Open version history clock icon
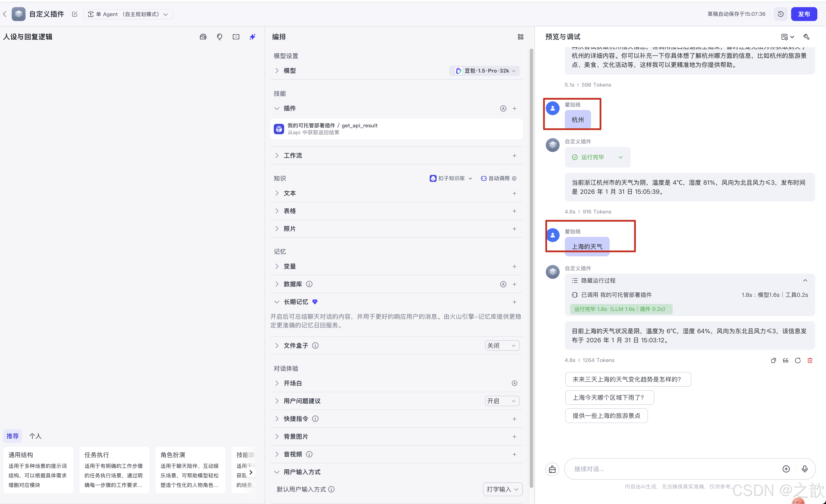Screen dimensions: 826x504 780,14
